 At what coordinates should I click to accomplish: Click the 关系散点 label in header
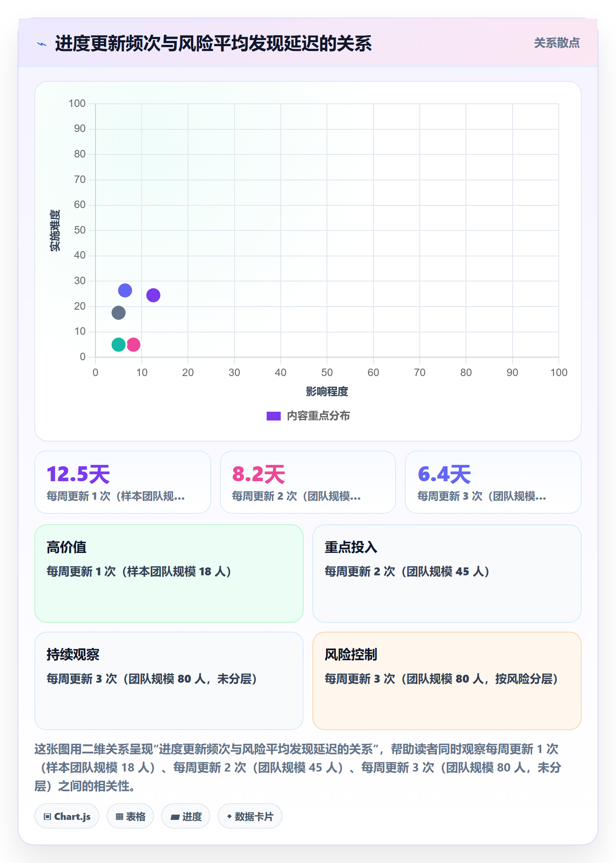click(x=557, y=43)
